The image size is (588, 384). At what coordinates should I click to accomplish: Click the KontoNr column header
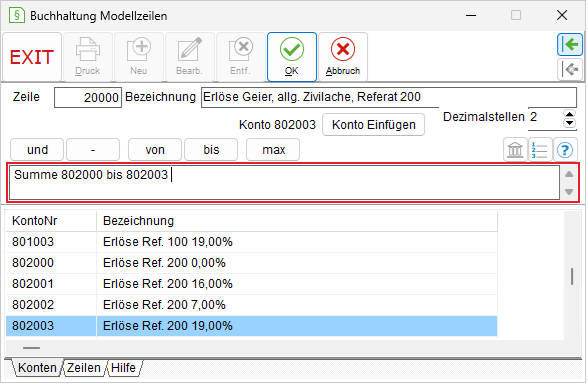[x=51, y=221]
